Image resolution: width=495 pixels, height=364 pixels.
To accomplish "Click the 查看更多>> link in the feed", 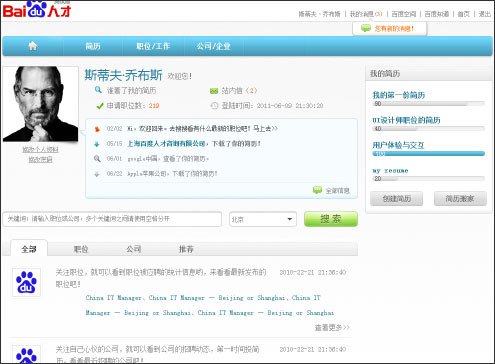I will coord(332,328).
